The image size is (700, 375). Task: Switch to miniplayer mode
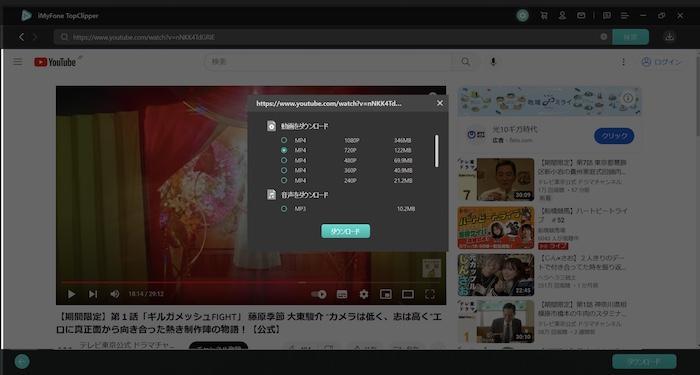(386, 294)
